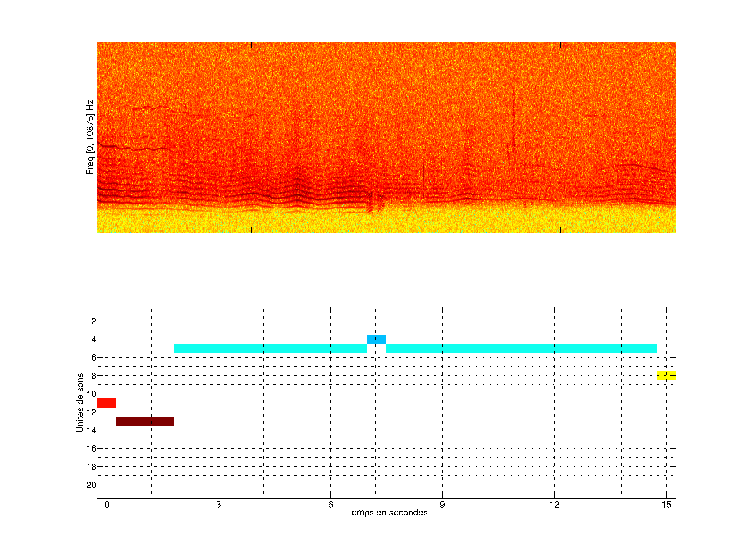Click the cyan bar segment after 9 seconds

521,348
